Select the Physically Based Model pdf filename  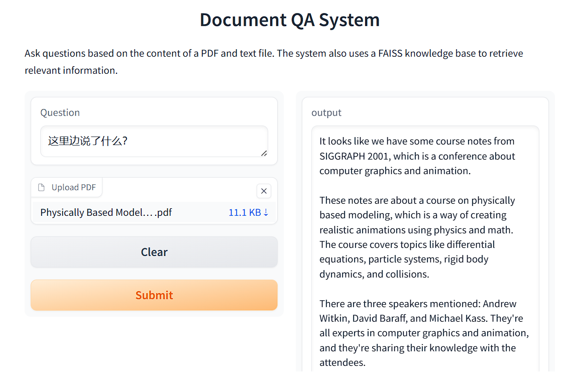tap(106, 212)
